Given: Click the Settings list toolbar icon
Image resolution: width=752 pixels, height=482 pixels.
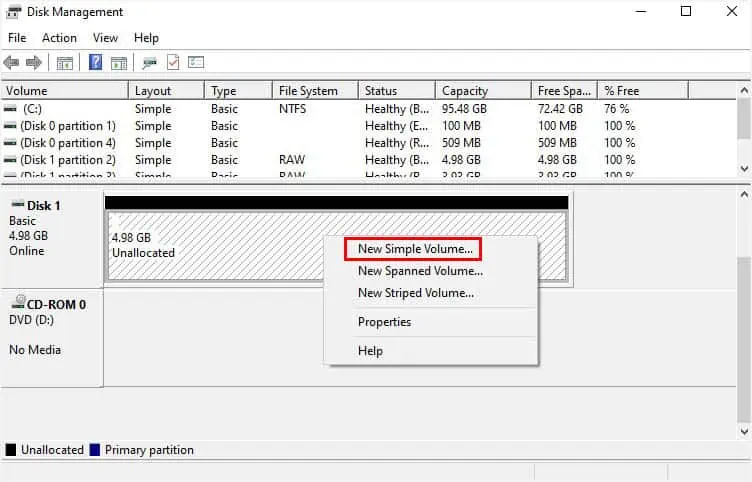Looking at the screenshot, I should (196, 63).
